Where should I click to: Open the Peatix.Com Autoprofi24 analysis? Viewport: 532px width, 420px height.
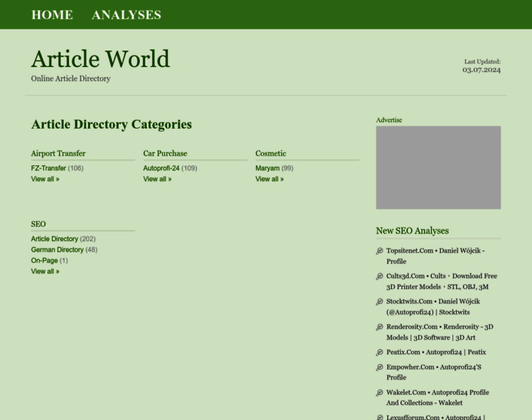coord(436,352)
